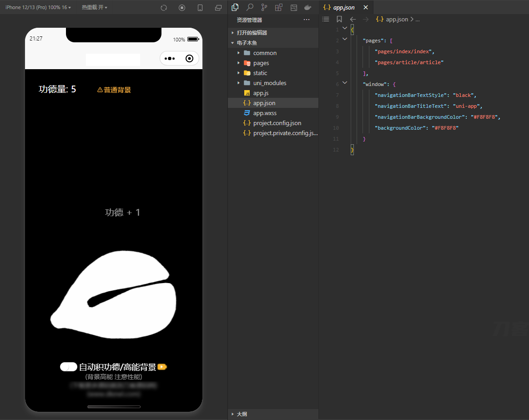
Task: Click the mini program close circle button
Action: tap(190, 59)
